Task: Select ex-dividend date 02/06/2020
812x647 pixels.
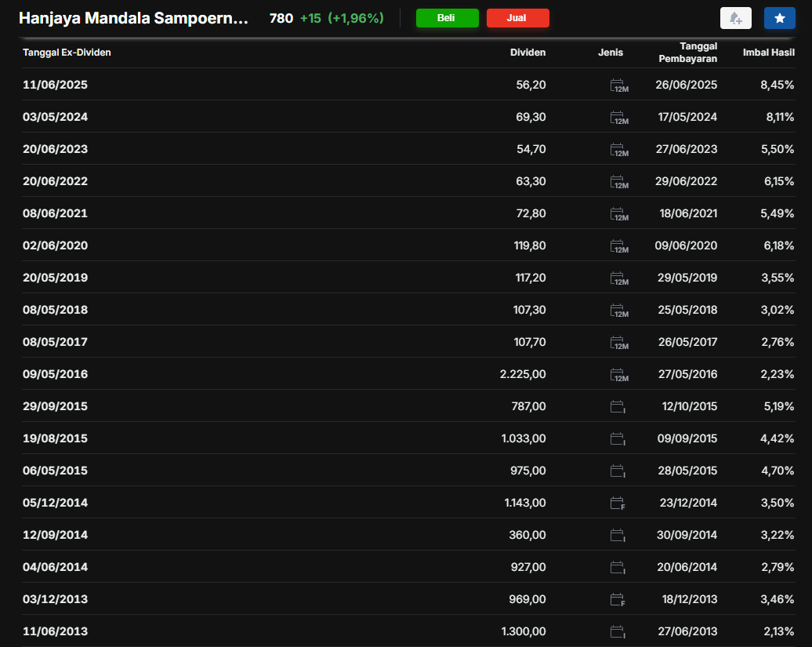Action: (x=56, y=245)
